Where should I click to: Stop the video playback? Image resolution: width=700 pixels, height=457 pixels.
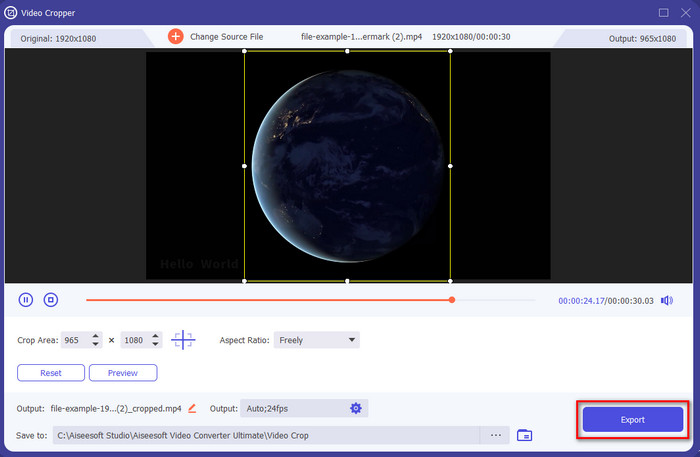tap(51, 299)
